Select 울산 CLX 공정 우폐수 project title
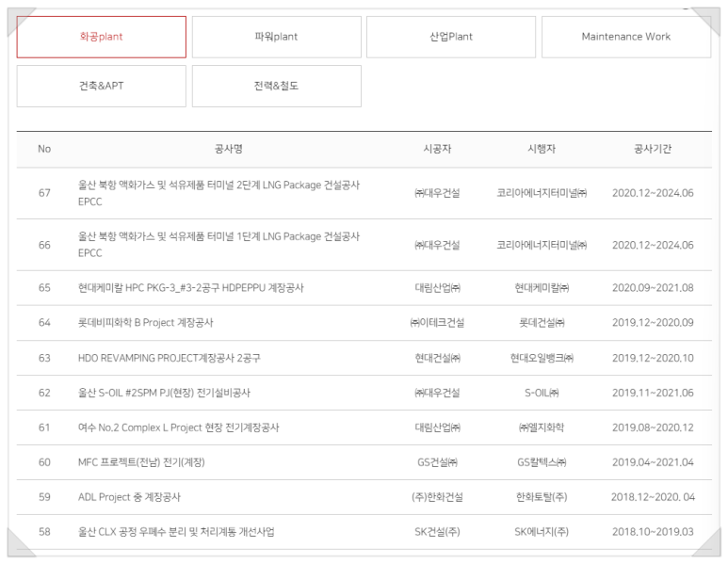 tap(176, 532)
